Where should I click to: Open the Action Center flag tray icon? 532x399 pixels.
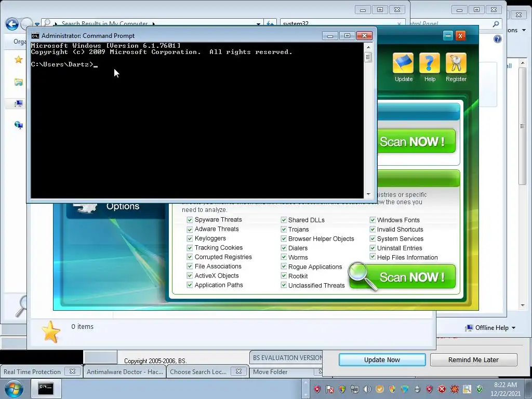point(329,389)
